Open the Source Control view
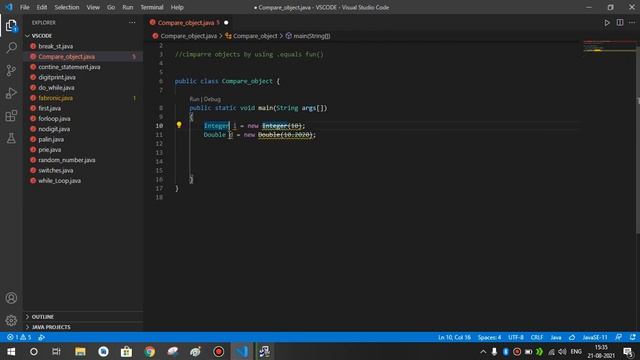The height and width of the screenshot is (360, 640). [x=11, y=71]
